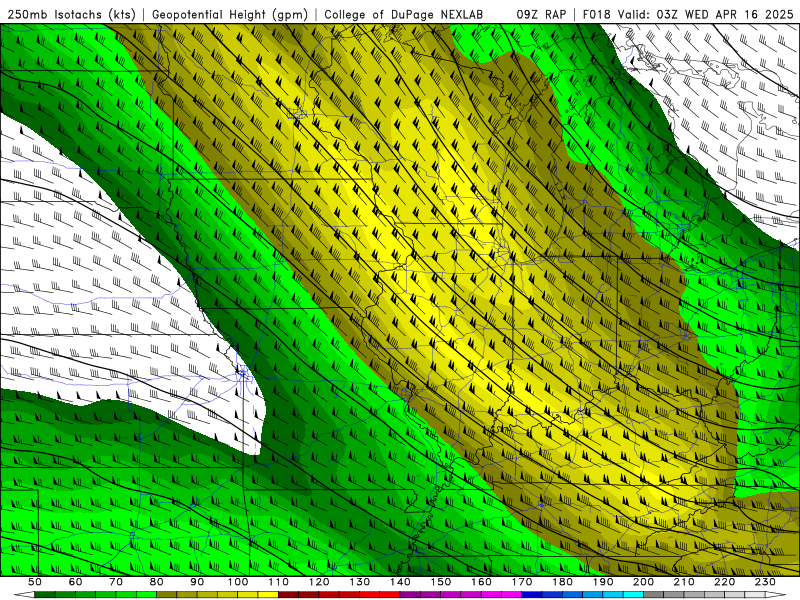Screen dimensions: 800x600
Task: Click the legend value '180'
Action: [562, 582]
